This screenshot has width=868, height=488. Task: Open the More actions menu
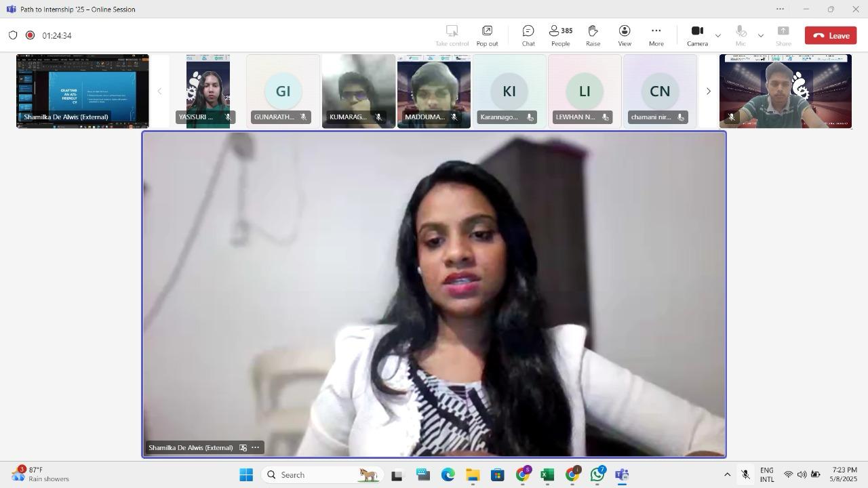(x=656, y=35)
